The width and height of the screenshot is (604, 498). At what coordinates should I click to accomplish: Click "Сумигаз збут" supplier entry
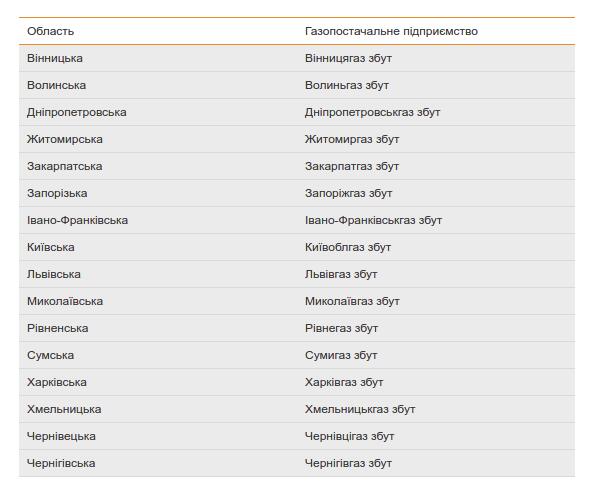341,355
